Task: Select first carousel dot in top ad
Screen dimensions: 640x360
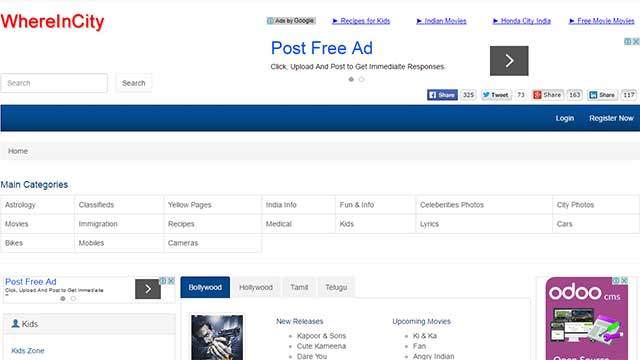Action: click(351, 79)
